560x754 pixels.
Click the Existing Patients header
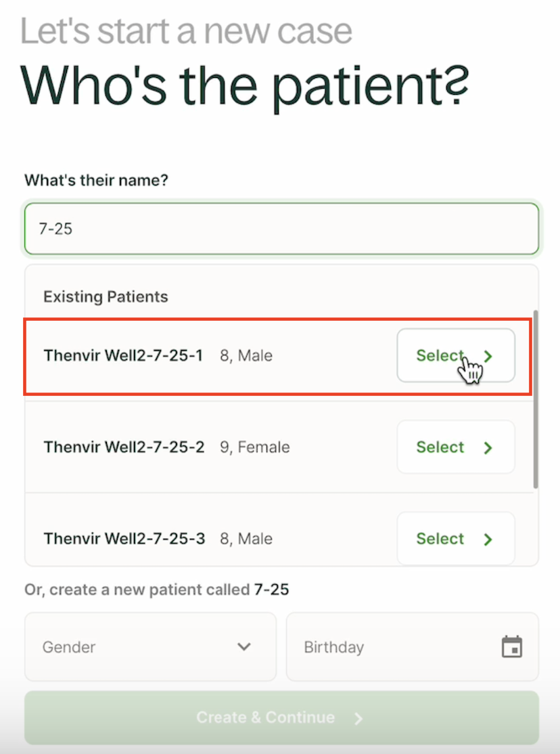tap(106, 296)
